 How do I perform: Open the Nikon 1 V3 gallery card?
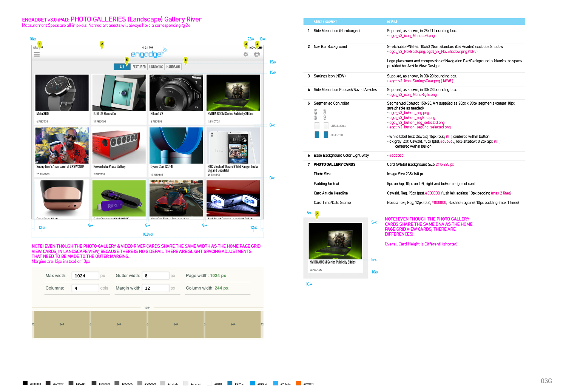(176, 99)
